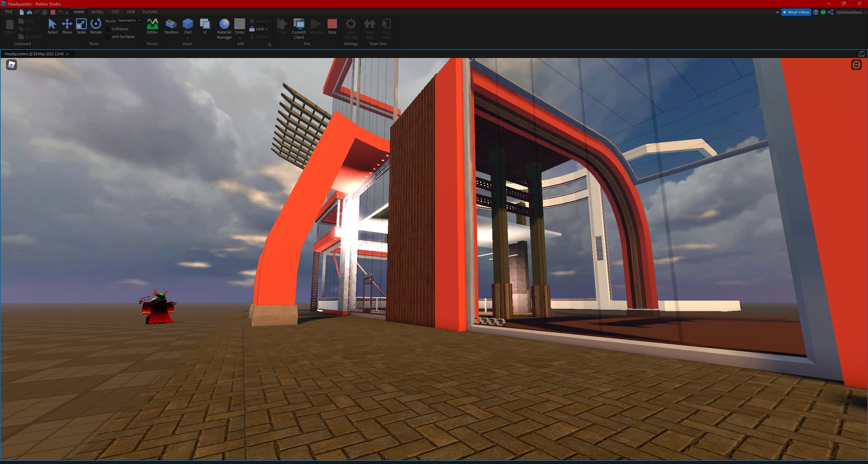Enable Join Surfaces
The image size is (868, 464).
click(x=122, y=37)
